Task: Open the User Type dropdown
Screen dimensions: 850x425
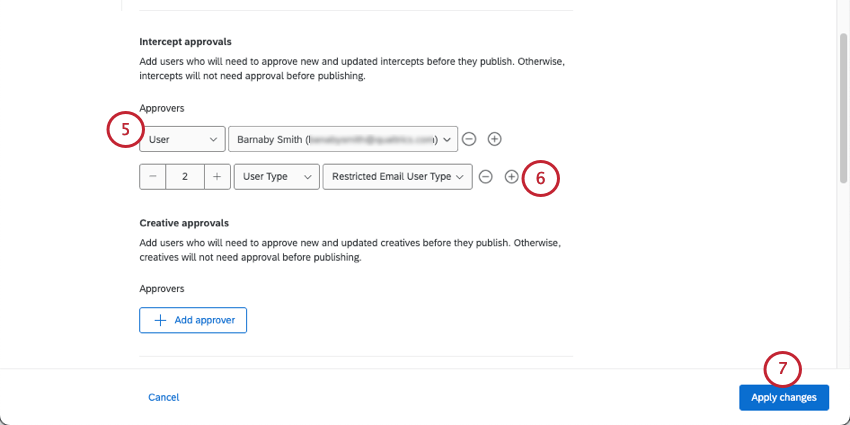Action: click(277, 177)
